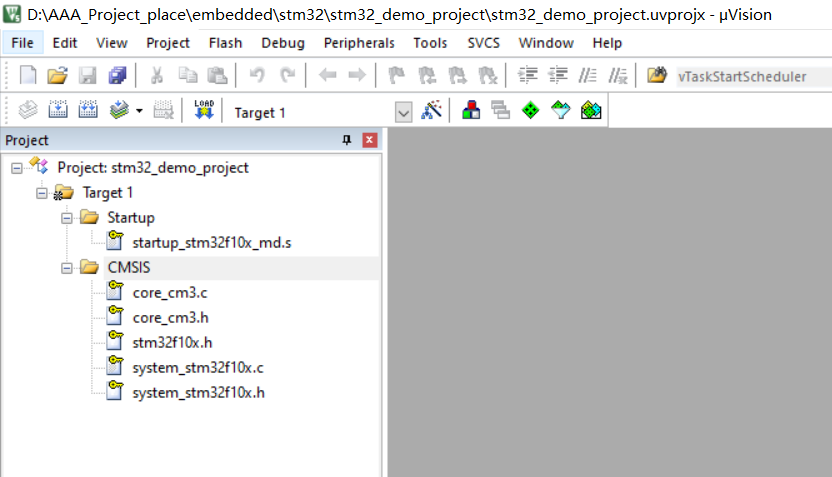Copy selection icon in toolbar
The height and width of the screenshot is (477, 832).
[187, 75]
